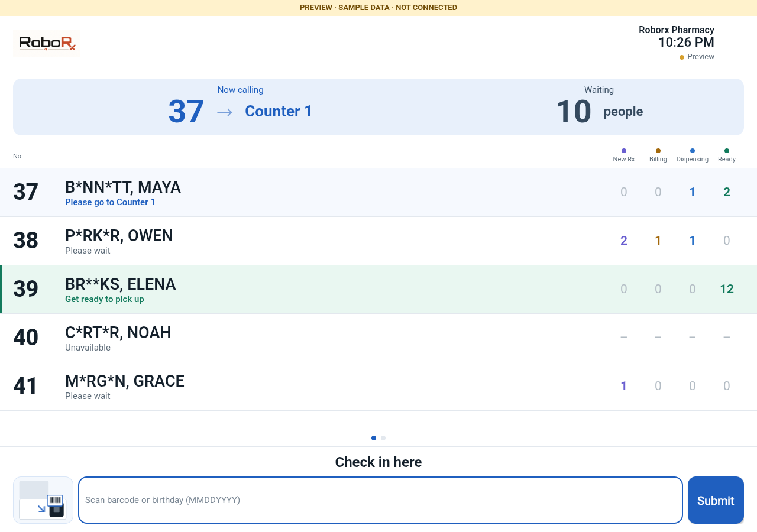The height and width of the screenshot is (532, 757).
Task: Select queue row M*RG*N, GRACE
Action: (x=378, y=387)
